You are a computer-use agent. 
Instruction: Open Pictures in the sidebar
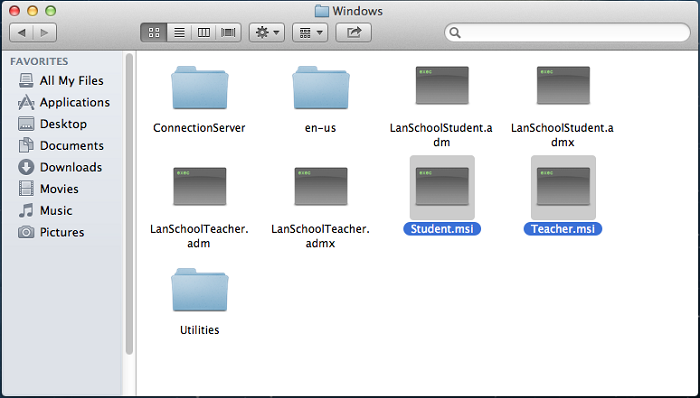click(x=51, y=232)
